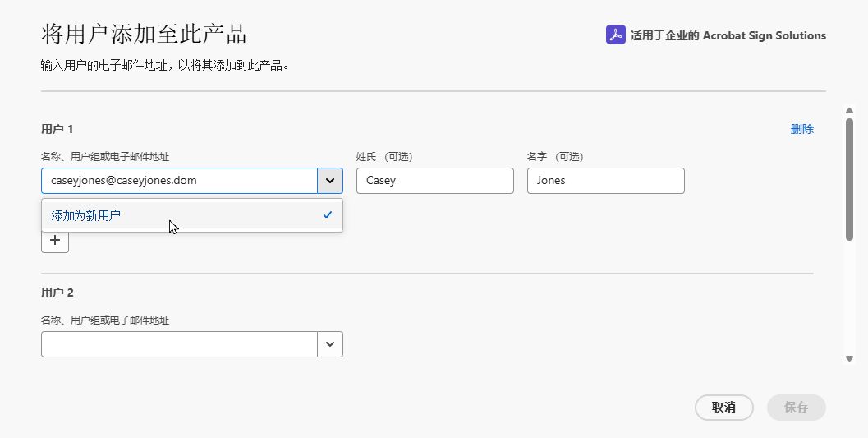The image size is (868, 438).
Task: Click the 取消 button
Action: 723,408
